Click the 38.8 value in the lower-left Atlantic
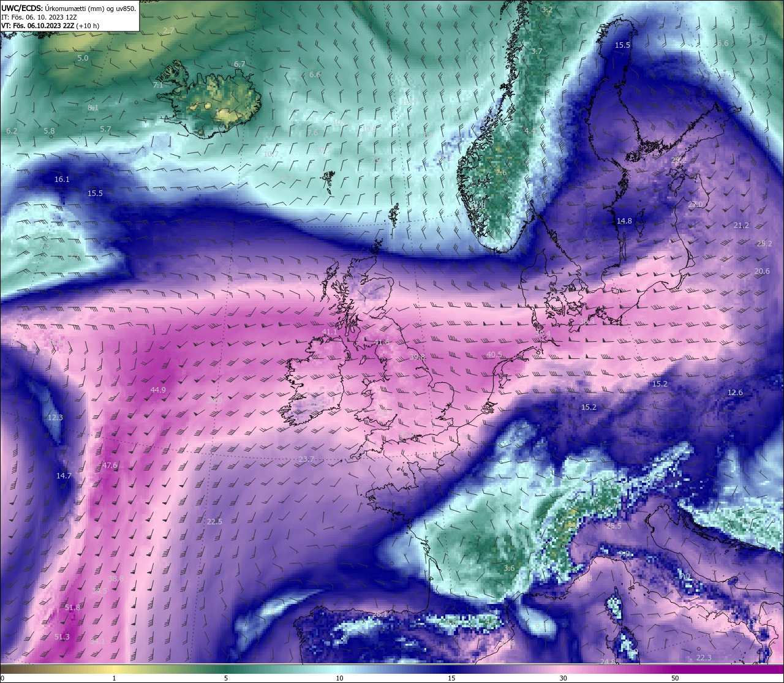The width and height of the screenshot is (784, 683). tap(116, 579)
